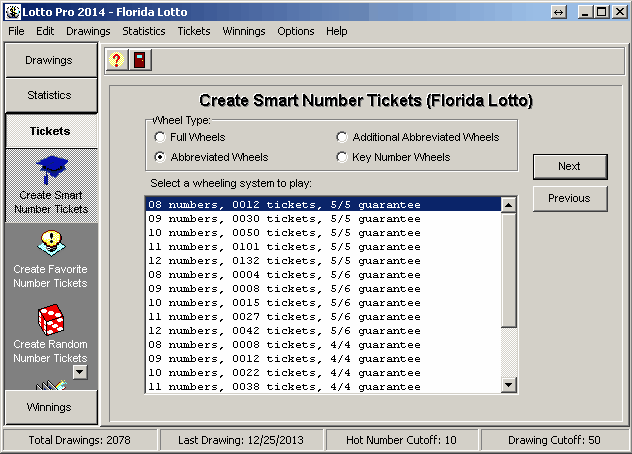Open the Winnings menu
Screen dimensions: 632x454
click(244, 31)
